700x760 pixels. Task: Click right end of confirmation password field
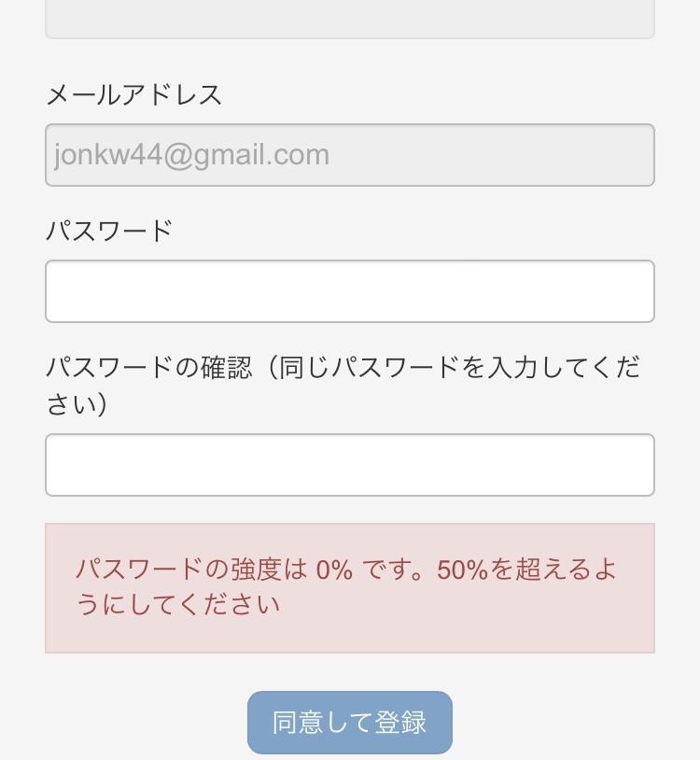[625, 465]
